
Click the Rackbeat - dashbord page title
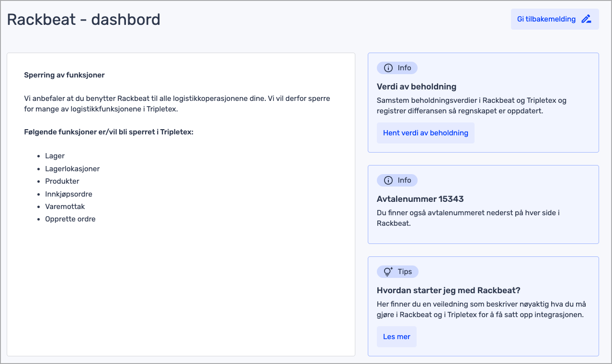[x=83, y=20]
